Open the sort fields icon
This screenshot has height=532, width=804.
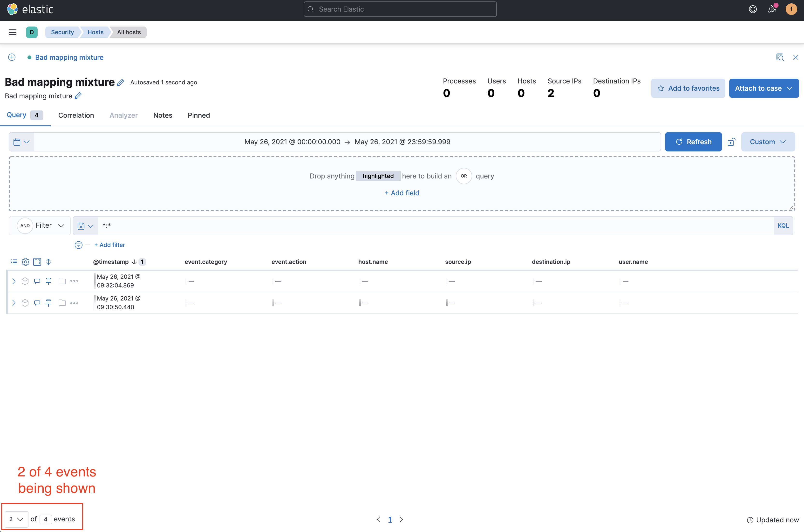(x=48, y=262)
